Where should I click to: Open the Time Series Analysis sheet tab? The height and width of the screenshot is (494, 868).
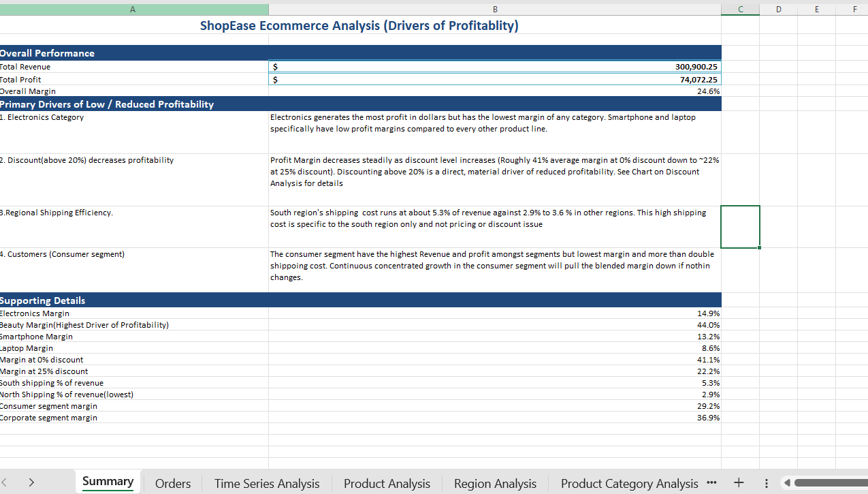[267, 483]
